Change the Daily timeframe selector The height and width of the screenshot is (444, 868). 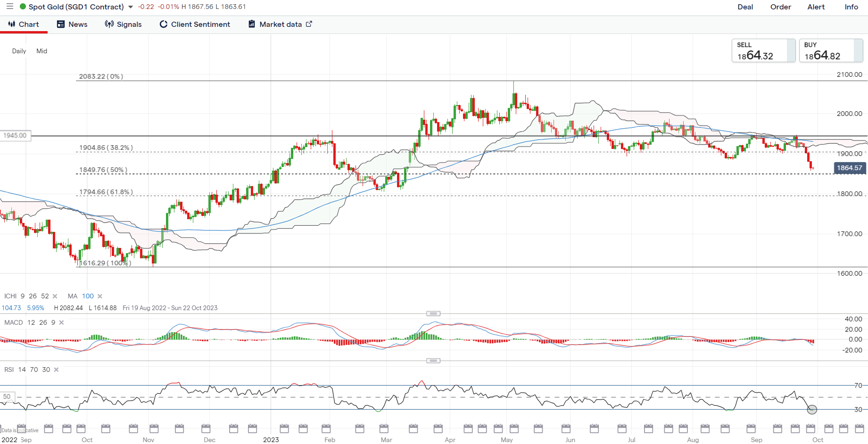(19, 51)
